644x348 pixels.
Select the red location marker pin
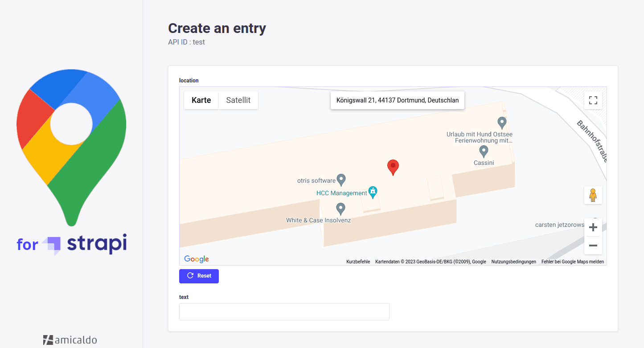tap(393, 168)
